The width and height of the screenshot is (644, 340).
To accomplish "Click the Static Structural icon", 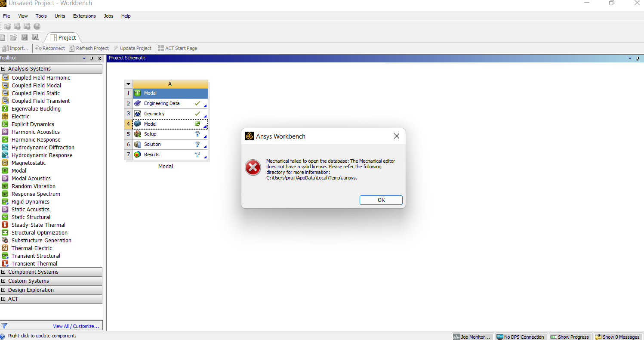I will tap(5, 217).
